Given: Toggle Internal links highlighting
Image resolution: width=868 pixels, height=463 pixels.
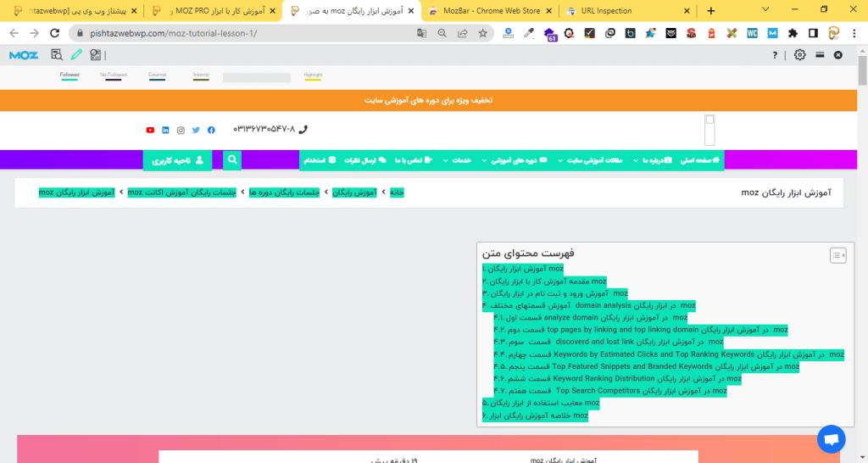Looking at the screenshot, I should click(201, 75).
